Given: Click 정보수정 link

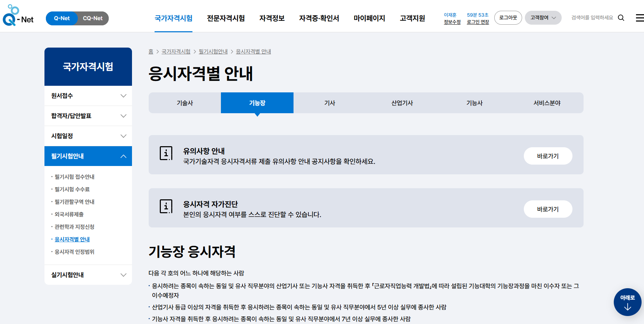Looking at the screenshot, I should (x=452, y=22).
